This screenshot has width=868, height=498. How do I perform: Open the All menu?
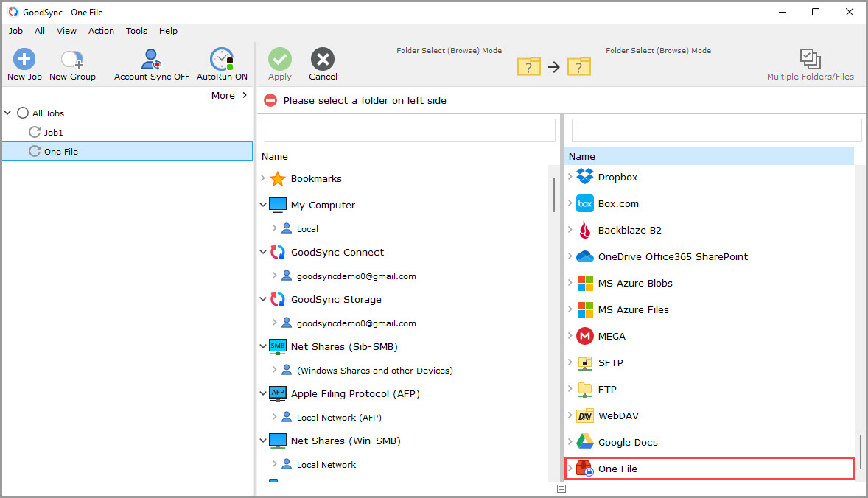pyautogui.click(x=40, y=31)
